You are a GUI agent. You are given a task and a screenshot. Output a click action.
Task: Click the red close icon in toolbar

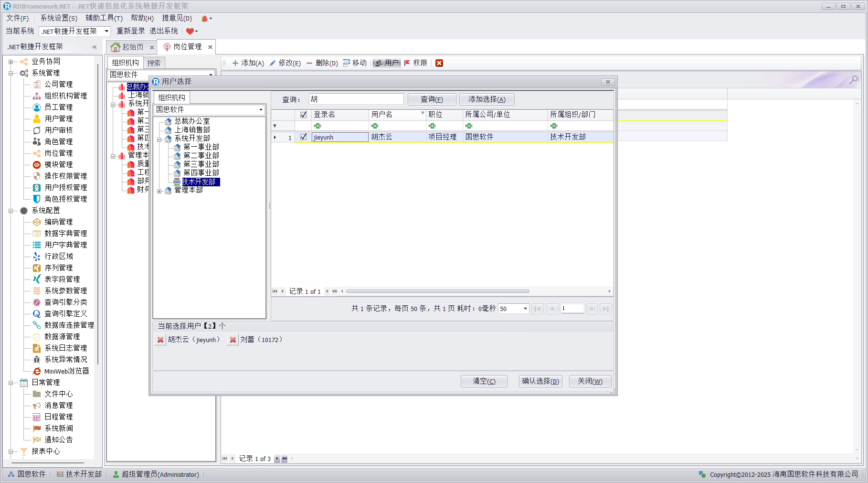pyautogui.click(x=439, y=63)
